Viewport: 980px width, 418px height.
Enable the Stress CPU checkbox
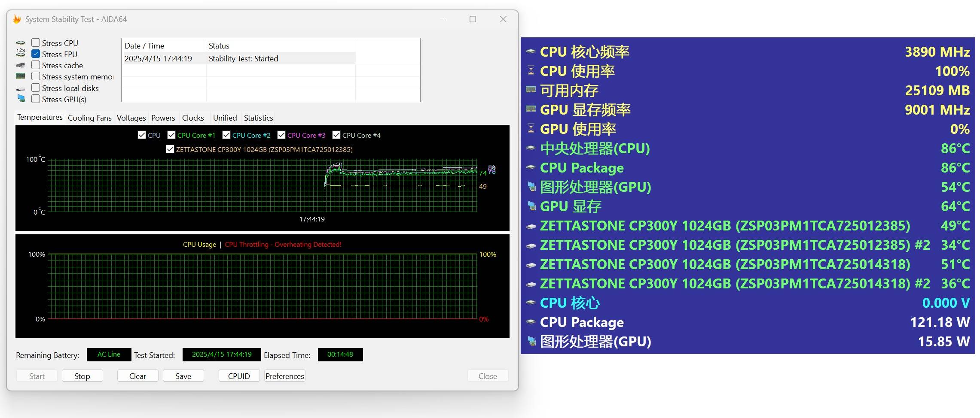click(36, 43)
